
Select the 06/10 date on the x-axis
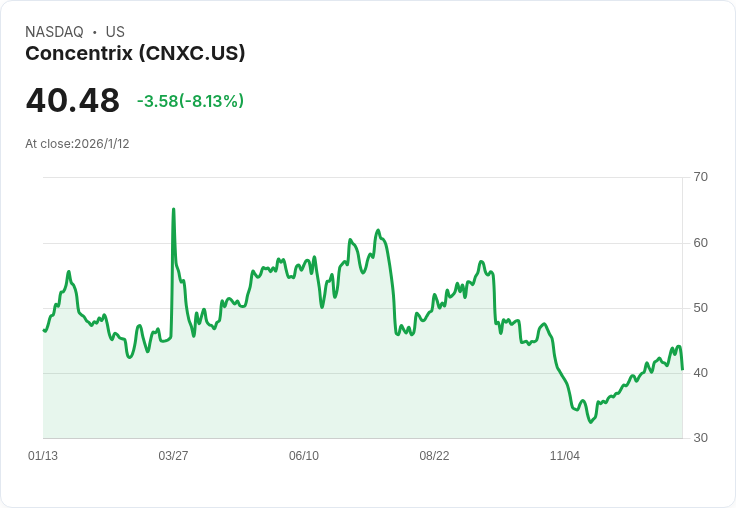click(304, 456)
